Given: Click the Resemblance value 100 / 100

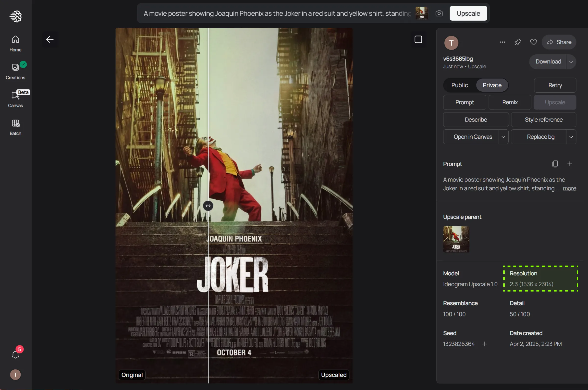Looking at the screenshot, I should 454,314.
